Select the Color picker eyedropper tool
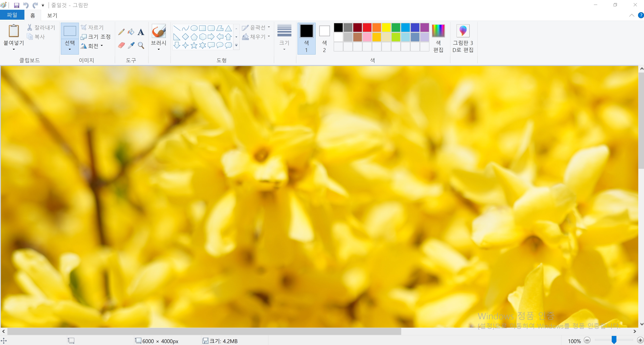The height and width of the screenshot is (345, 644). tap(131, 45)
